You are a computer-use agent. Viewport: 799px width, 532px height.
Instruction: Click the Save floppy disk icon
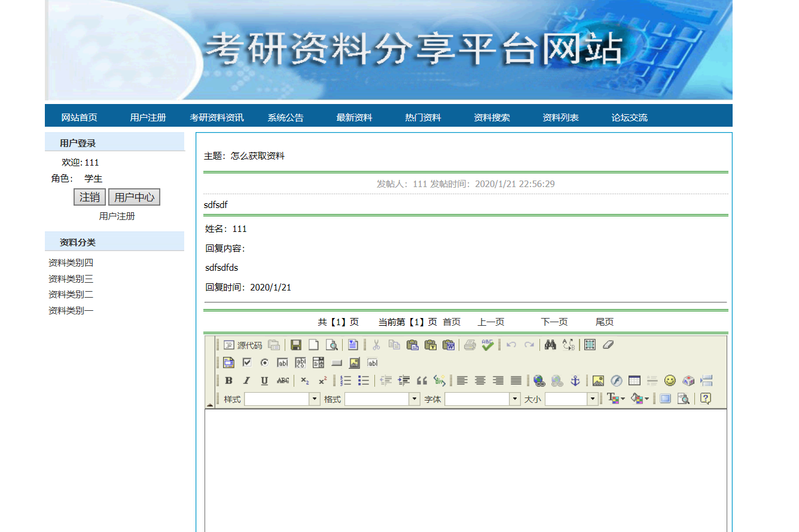point(296,345)
